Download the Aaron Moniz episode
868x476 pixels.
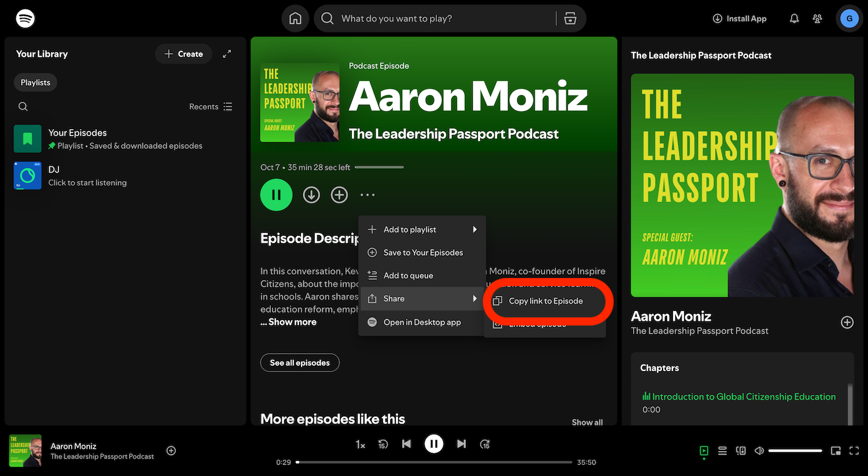[x=311, y=195]
